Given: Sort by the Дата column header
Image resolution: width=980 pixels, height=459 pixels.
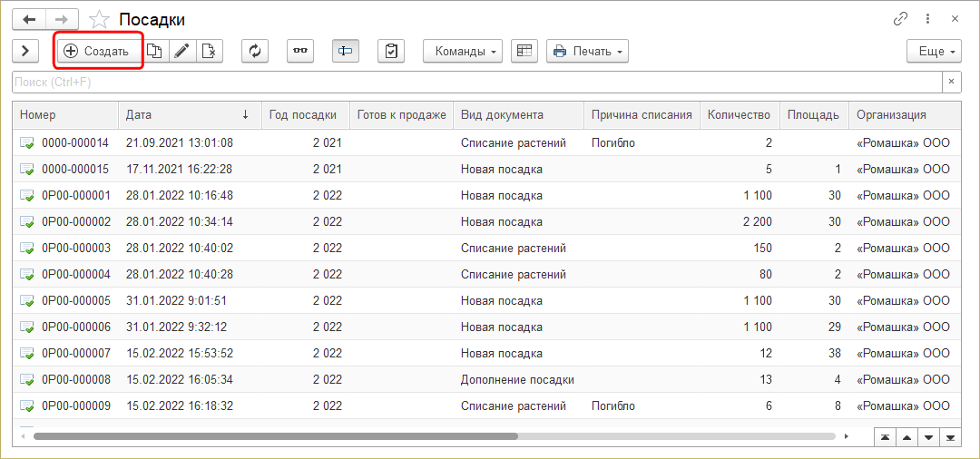Looking at the screenshot, I should pyautogui.click(x=190, y=115).
